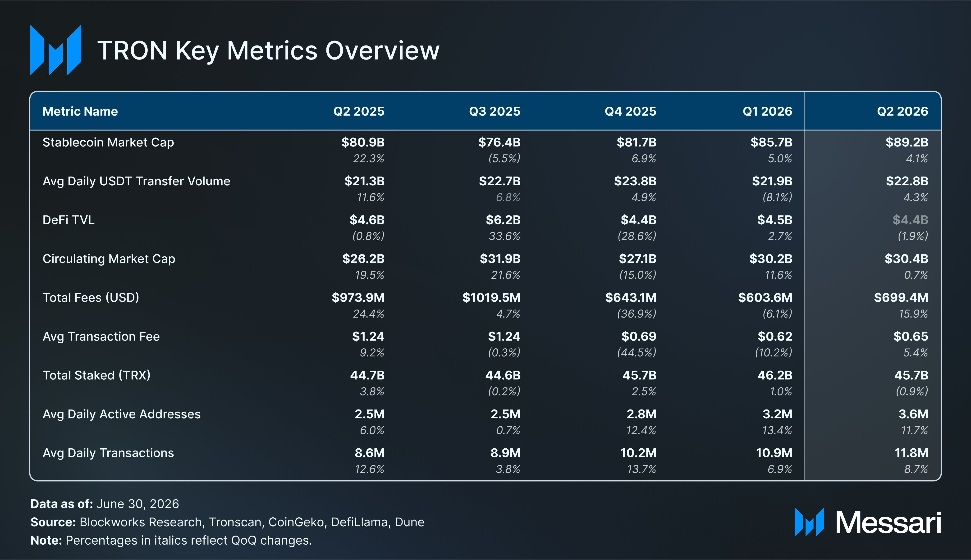
Task: Click the Messari wordmark text
Action: 888,523
